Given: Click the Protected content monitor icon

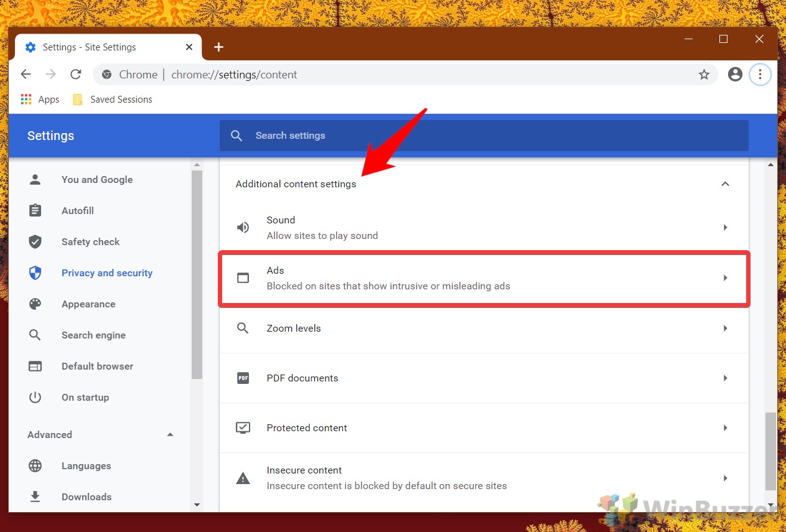Looking at the screenshot, I should [x=243, y=428].
